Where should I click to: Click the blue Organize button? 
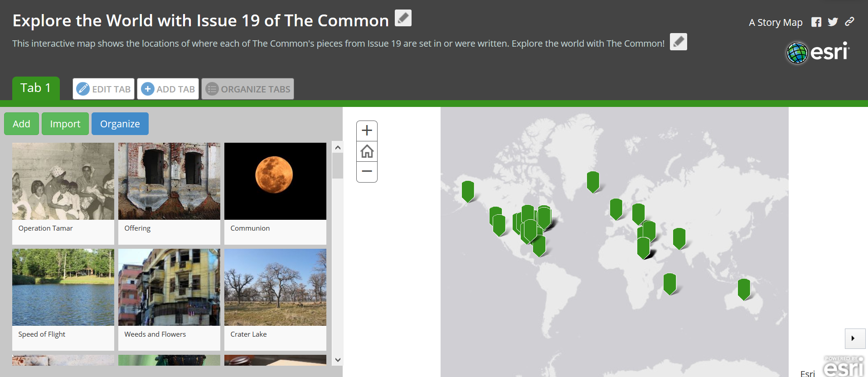click(x=120, y=124)
